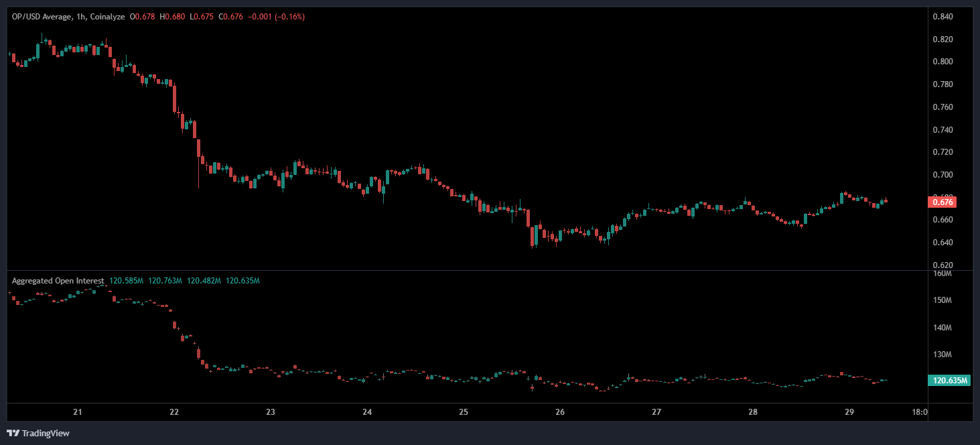Click the 0.740 price axis label
Image resolution: width=980 pixels, height=445 pixels.
point(942,129)
